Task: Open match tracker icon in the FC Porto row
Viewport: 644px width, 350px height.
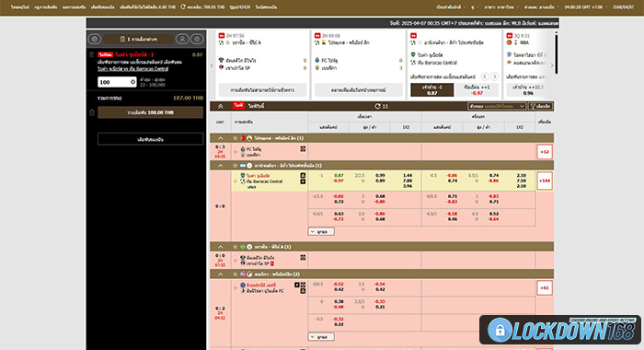Action: click(303, 149)
